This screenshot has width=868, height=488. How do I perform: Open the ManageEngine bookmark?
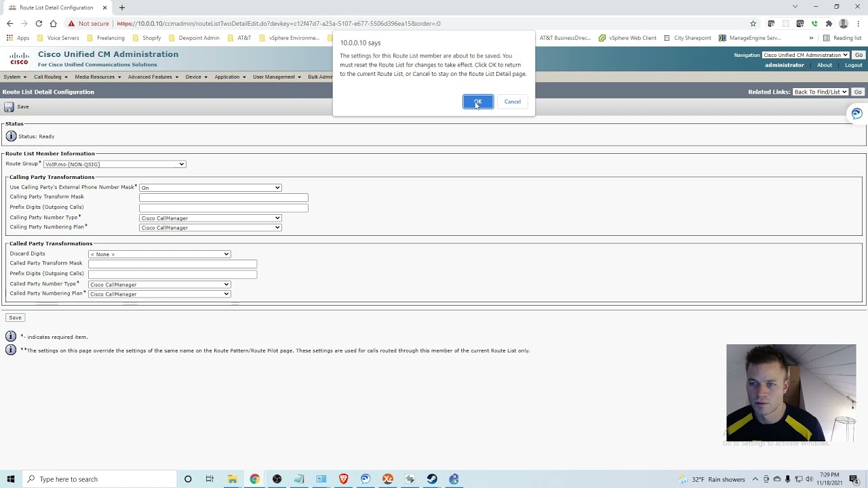[750, 38]
